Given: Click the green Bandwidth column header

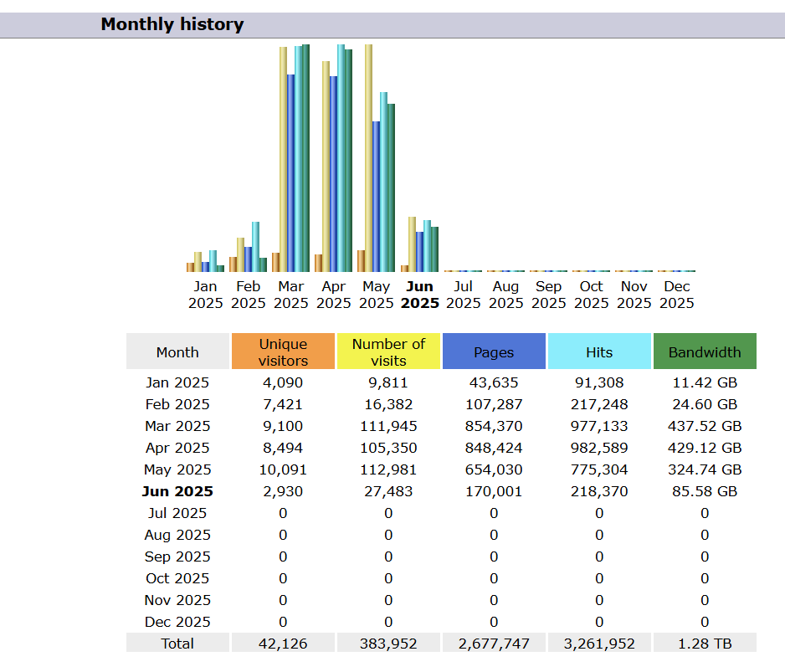Looking at the screenshot, I should point(705,351).
